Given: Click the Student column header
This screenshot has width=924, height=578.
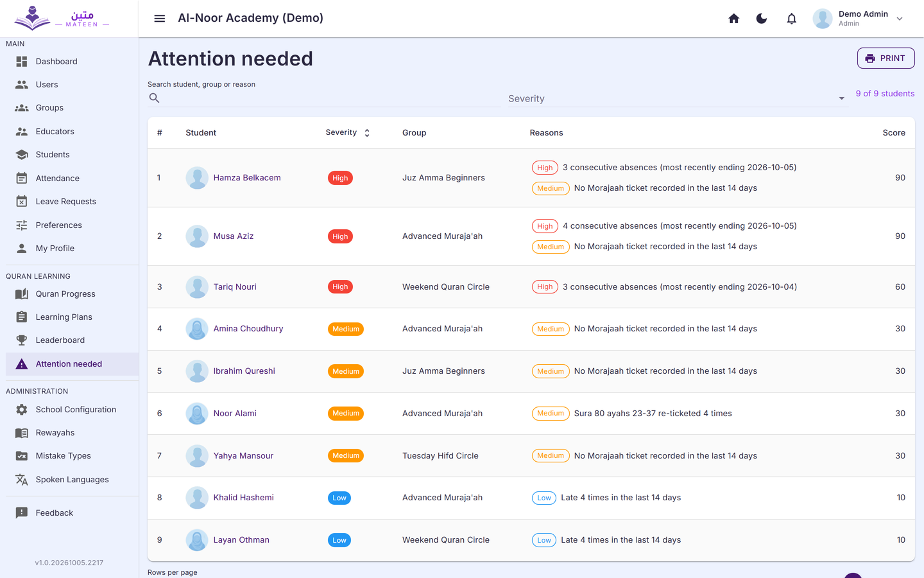Looking at the screenshot, I should point(201,133).
